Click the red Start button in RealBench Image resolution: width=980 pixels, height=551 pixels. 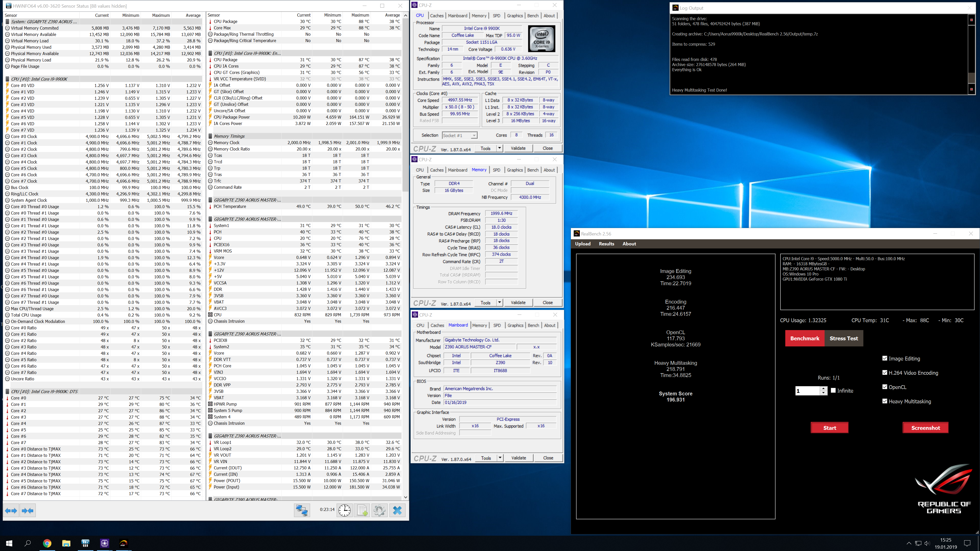[829, 428]
